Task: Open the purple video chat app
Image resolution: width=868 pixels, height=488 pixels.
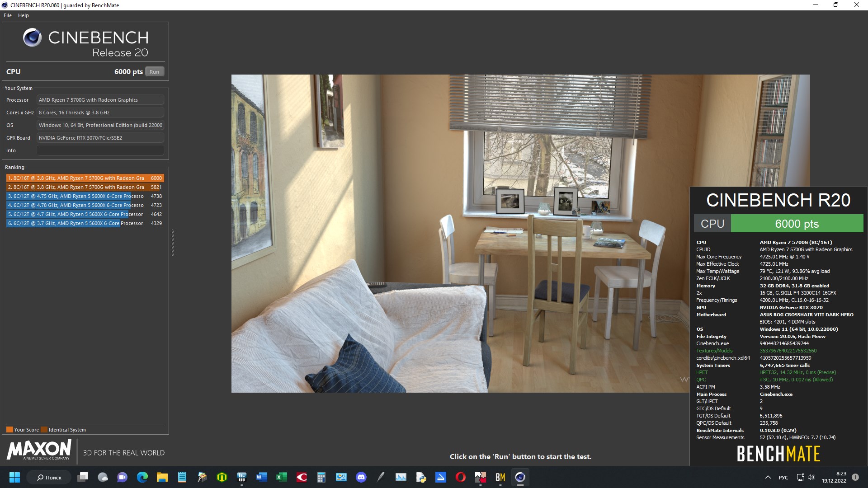Action: [x=123, y=477]
